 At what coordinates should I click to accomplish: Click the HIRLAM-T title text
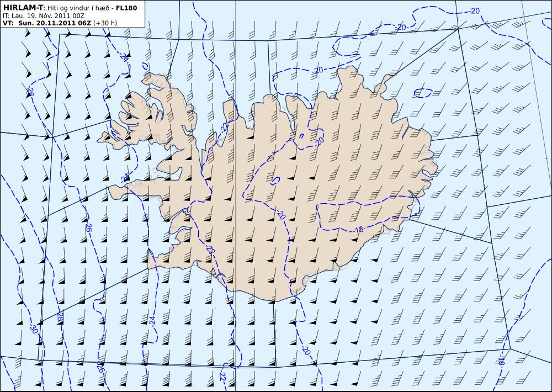(x=23, y=8)
